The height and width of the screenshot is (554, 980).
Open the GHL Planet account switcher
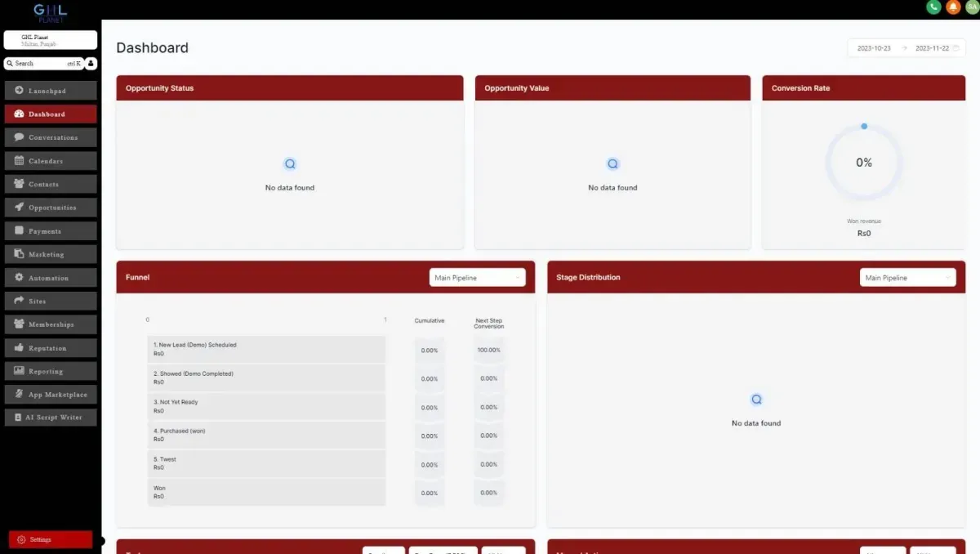pos(51,40)
